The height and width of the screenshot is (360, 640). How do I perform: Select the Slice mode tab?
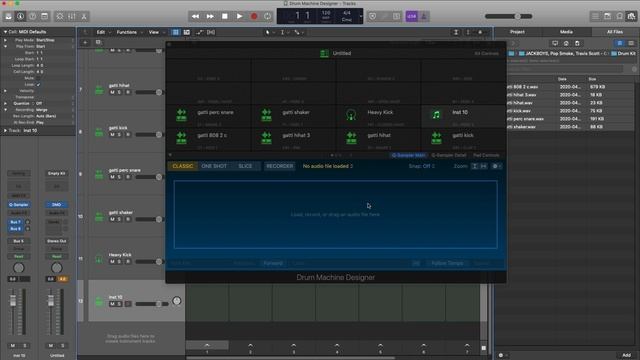tap(245, 166)
